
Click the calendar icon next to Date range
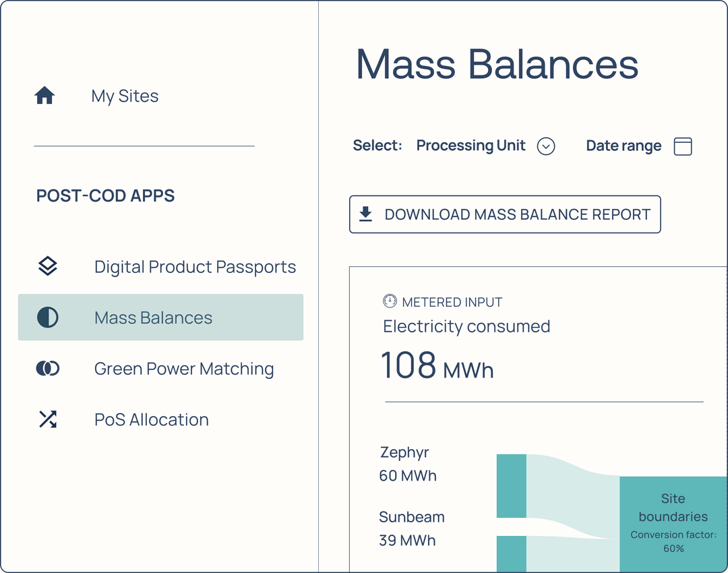(682, 146)
